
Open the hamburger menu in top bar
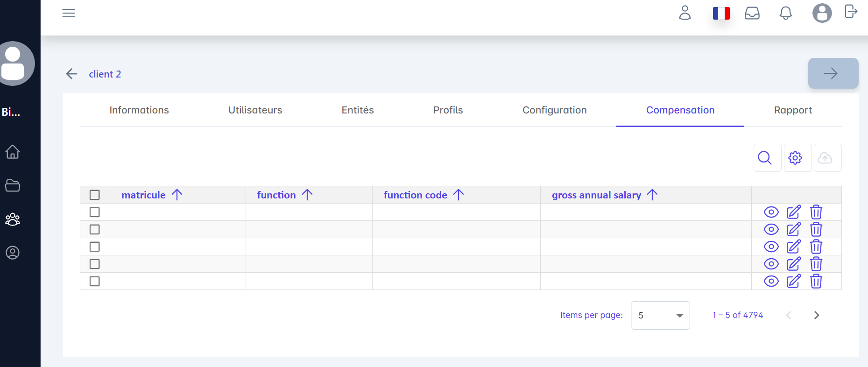pyautogui.click(x=69, y=13)
